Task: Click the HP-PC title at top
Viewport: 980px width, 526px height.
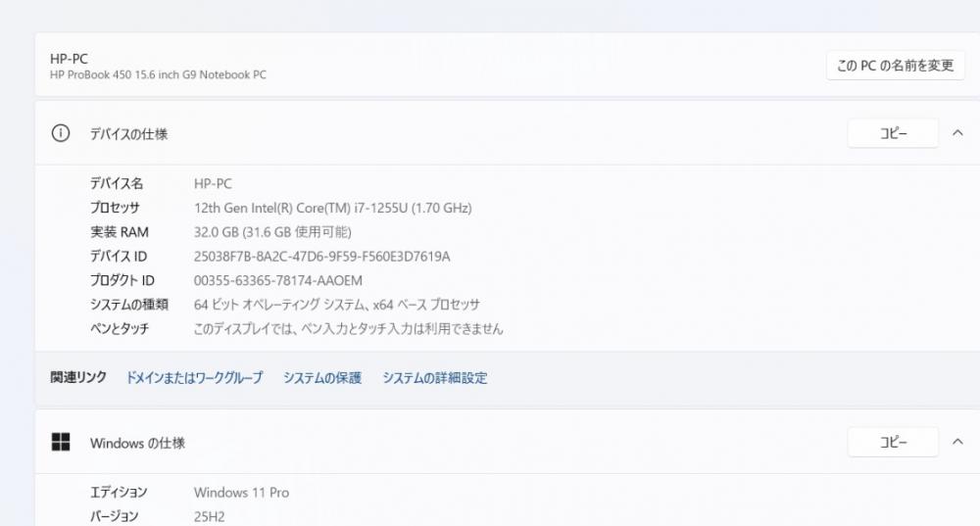Action: (69, 59)
